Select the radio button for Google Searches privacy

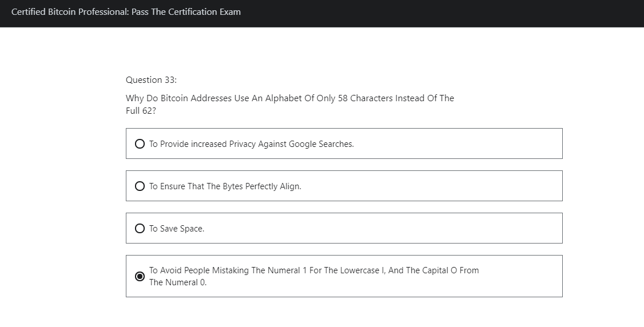[x=140, y=144]
